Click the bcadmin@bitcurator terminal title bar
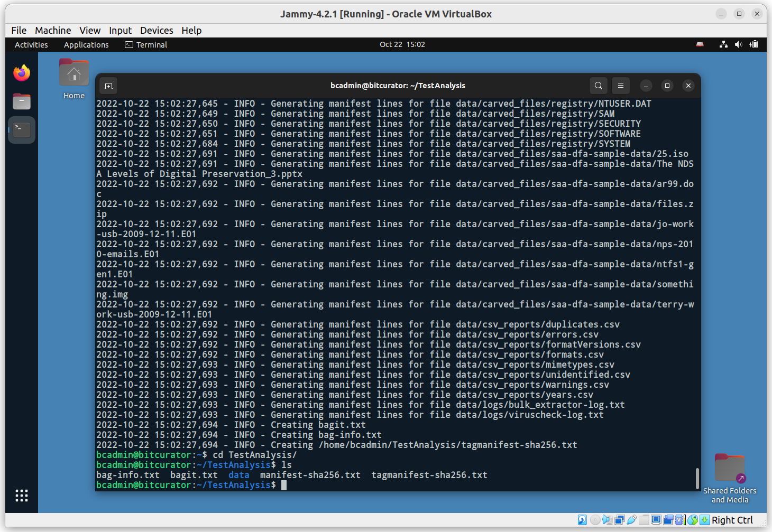772x532 pixels. (x=398, y=86)
